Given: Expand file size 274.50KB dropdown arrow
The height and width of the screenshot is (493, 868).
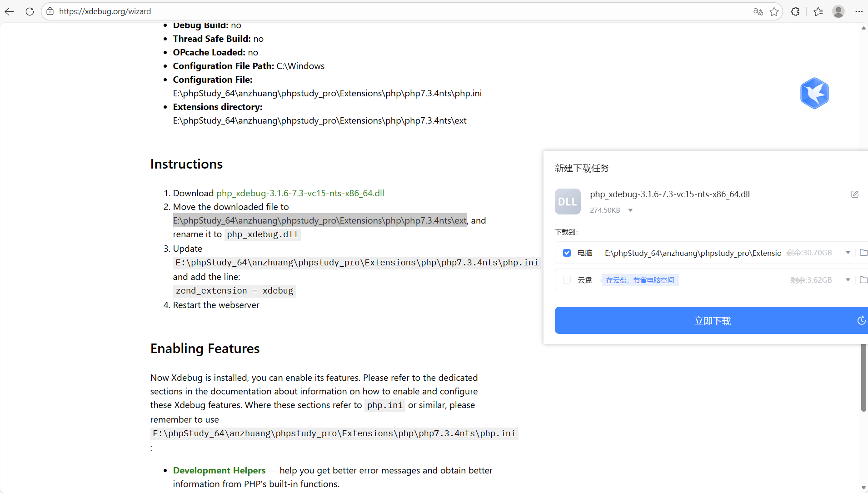Looking at the screenshot, I should 630,210.
